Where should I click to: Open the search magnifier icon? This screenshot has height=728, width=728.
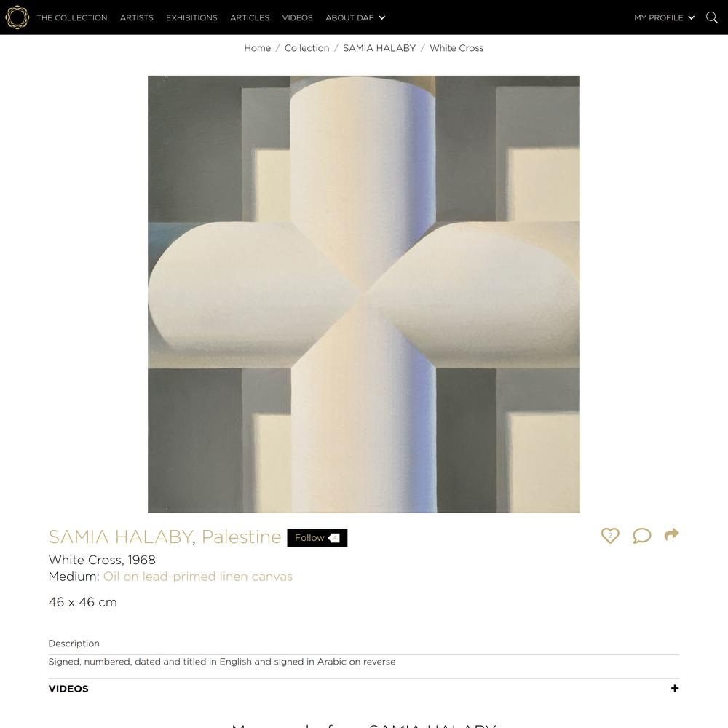[712, 17]
